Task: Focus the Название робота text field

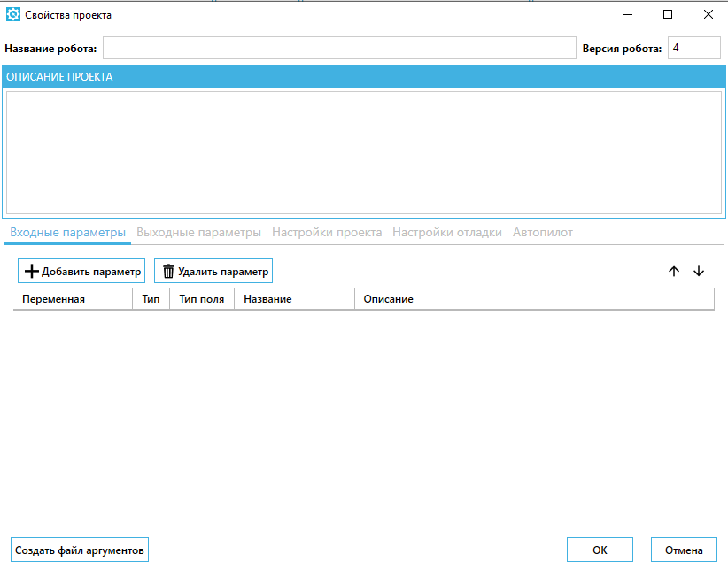Action: pos(339,48)
